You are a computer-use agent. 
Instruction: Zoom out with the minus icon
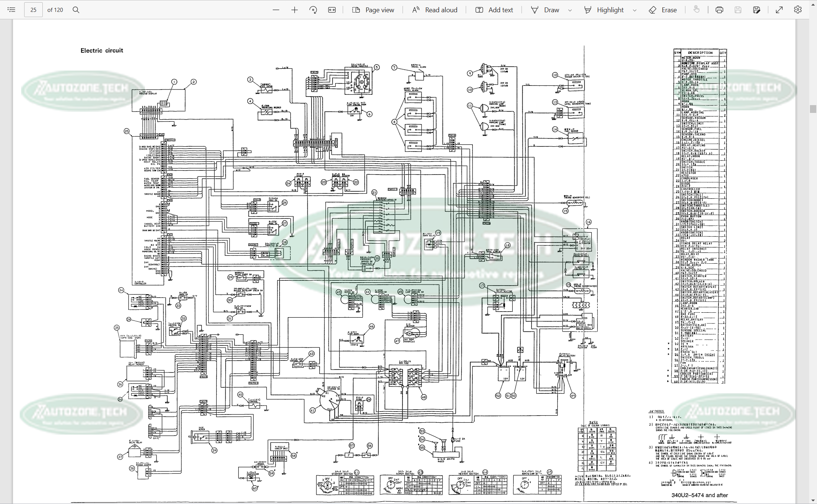click(x=276, y=10)
